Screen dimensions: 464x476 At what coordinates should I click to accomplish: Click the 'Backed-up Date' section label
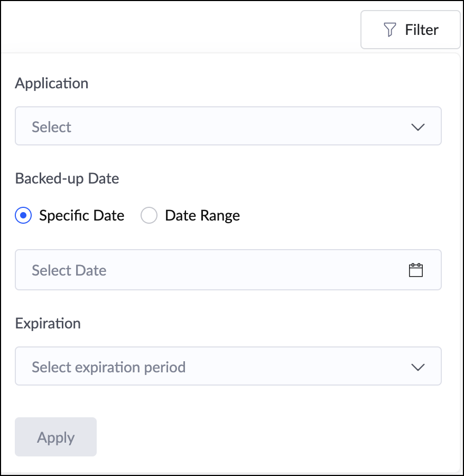click(67, 179)
